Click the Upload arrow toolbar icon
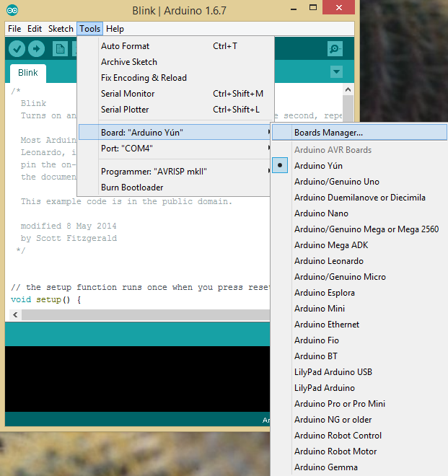Screen dimensions: 448x476 coord(37,48)
